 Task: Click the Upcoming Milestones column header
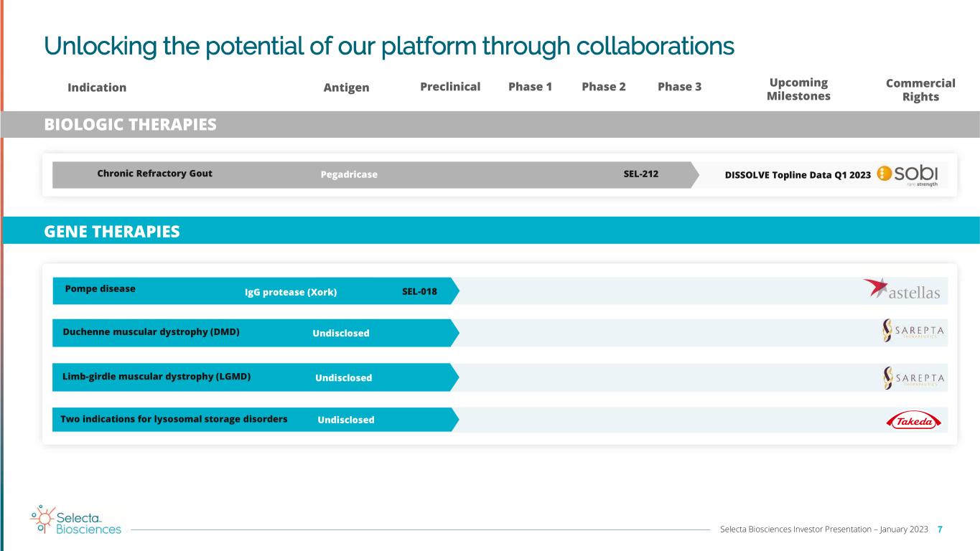tap(798, 89)
